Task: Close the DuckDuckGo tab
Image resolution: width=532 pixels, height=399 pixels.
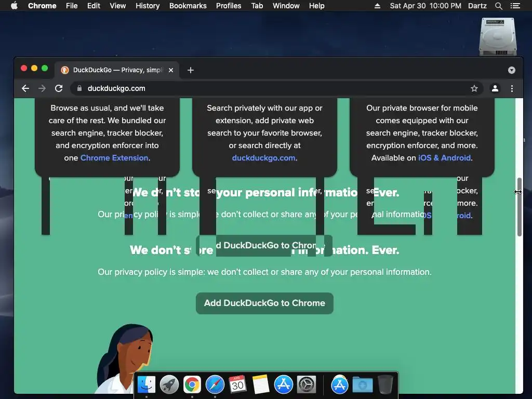Action: pyautogui.click(x=171, y=70)
